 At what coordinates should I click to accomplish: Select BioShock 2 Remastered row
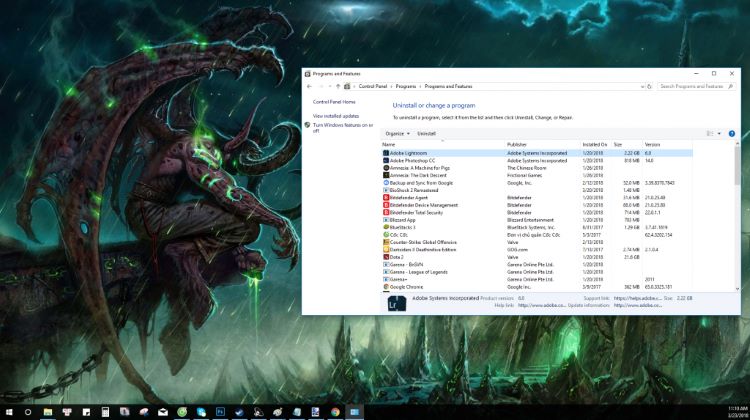pyautogui.click(x=537, y=190)
